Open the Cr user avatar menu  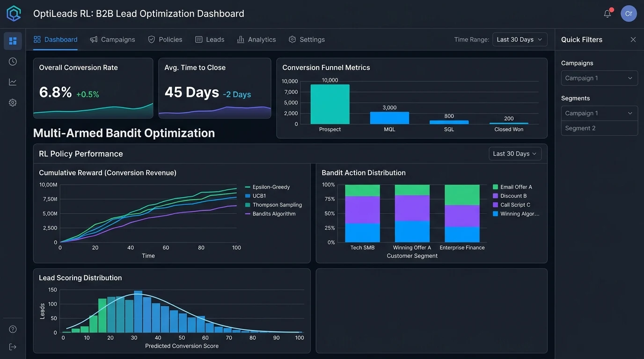629,14
